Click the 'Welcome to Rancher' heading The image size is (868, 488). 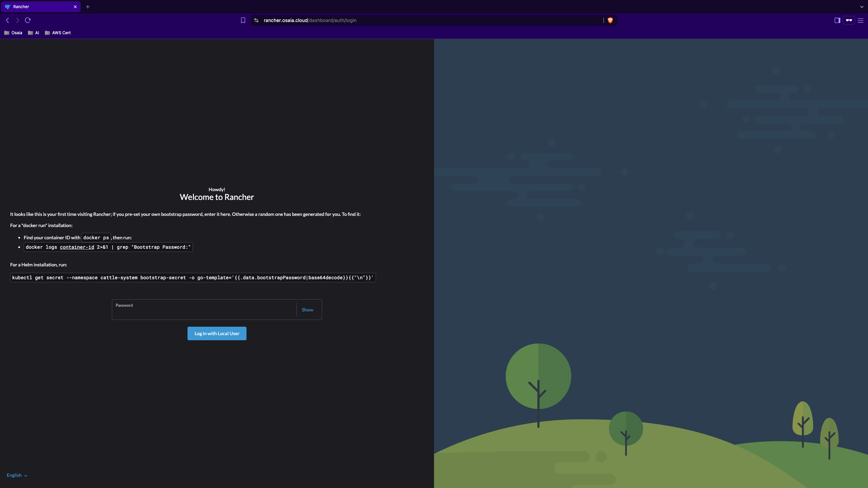tap(217, 197)
